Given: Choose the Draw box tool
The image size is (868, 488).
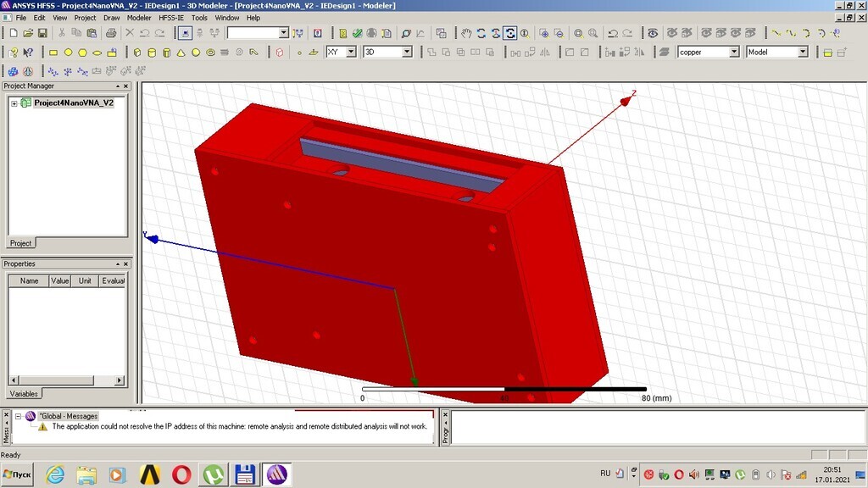Looking at the screenshot, I should coord(137,53).
